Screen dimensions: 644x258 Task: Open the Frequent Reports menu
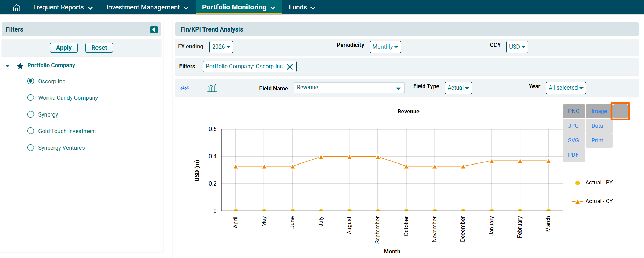63,7
